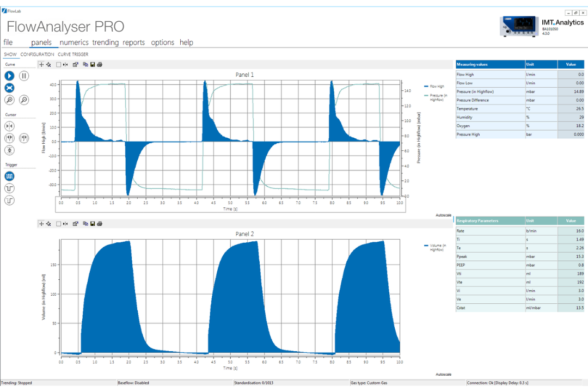Enable the horizontal cursor icon under Cursor

click(x=9, y=150)
